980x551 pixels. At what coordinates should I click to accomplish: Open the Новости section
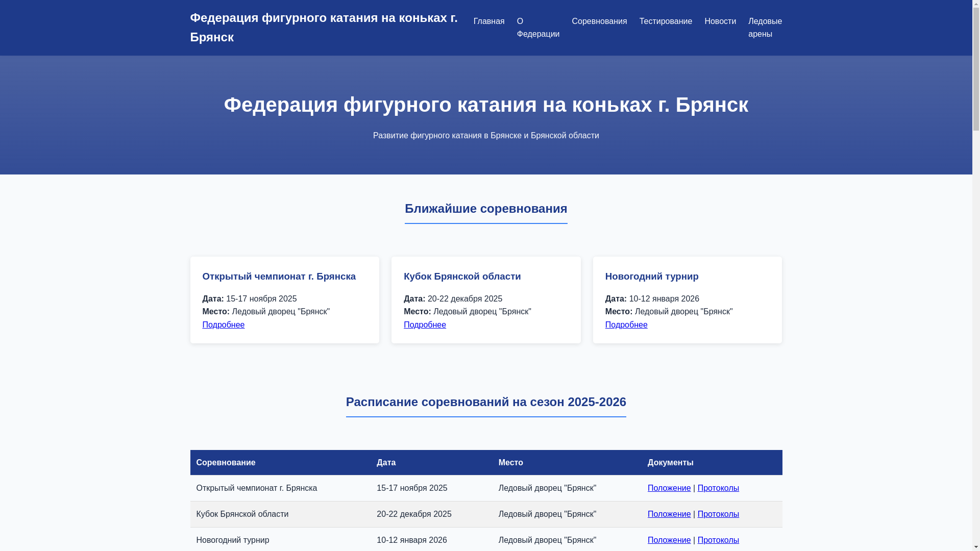click(x=720, y=21)
